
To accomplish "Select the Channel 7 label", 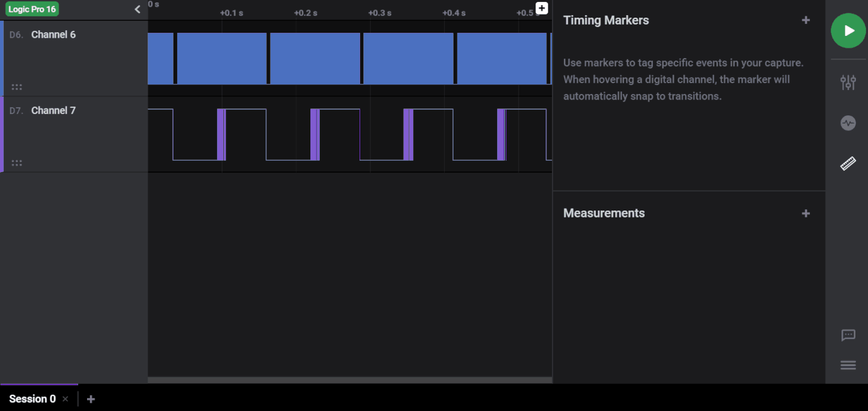I will pyautogui.click(x=54, y=110).
